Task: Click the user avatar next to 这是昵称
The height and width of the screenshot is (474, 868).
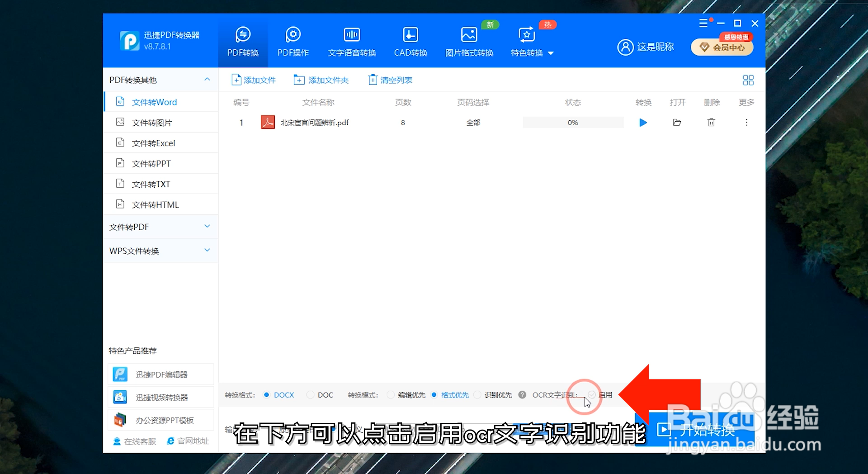Action: coord(626,47)
